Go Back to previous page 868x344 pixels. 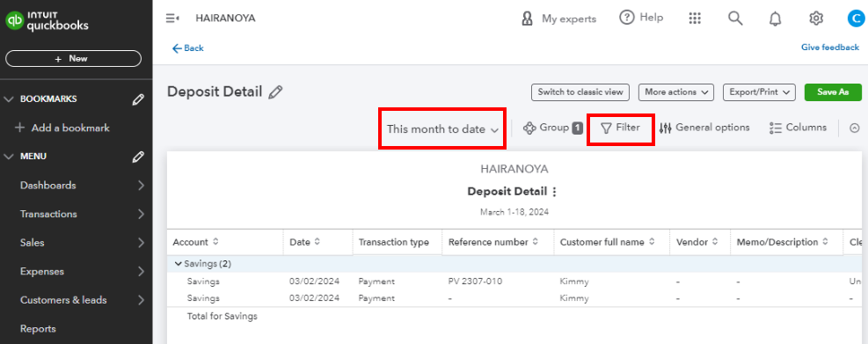tap(187, 48)
